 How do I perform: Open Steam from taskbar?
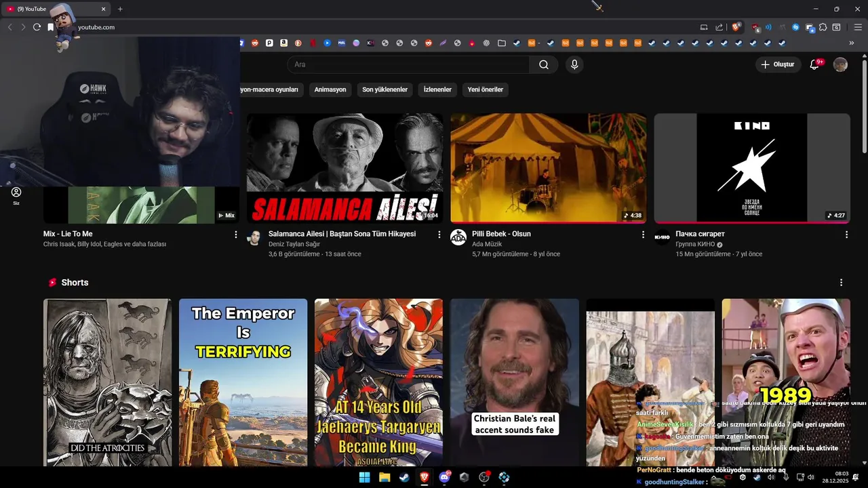(404, 477)
